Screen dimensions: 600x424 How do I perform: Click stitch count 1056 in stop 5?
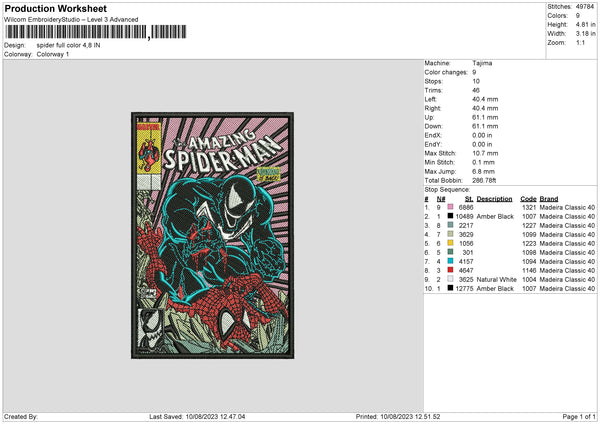click(466, 243)
